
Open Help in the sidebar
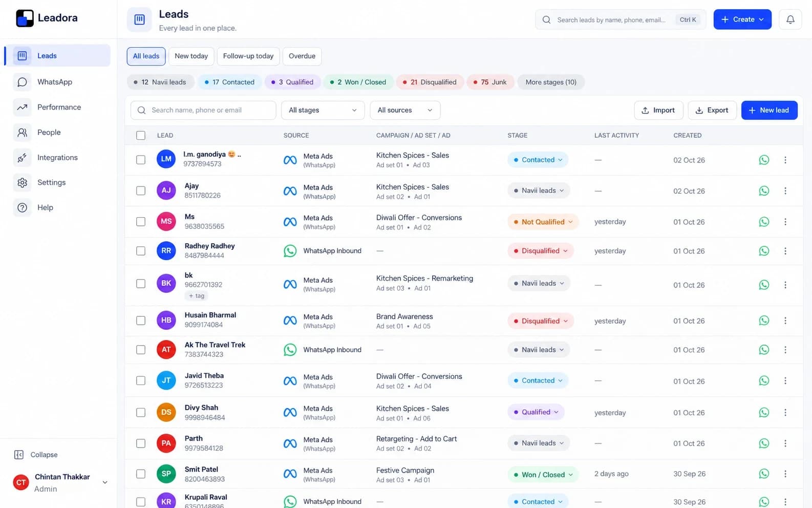coord(57,207)
